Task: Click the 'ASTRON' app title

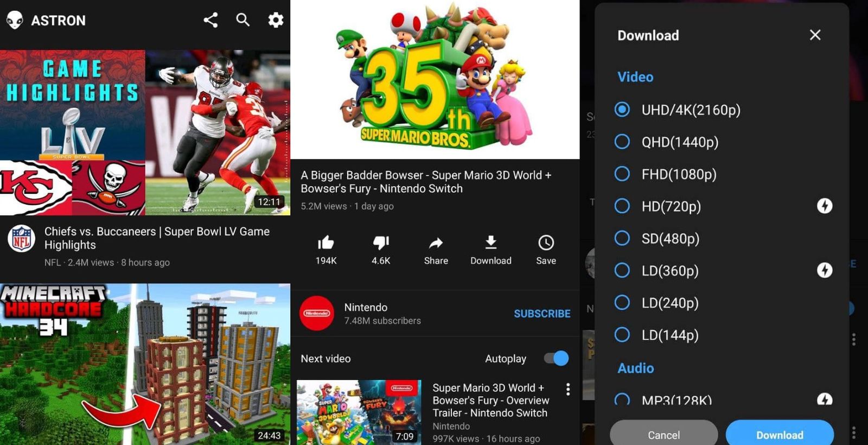Action: 58,21
